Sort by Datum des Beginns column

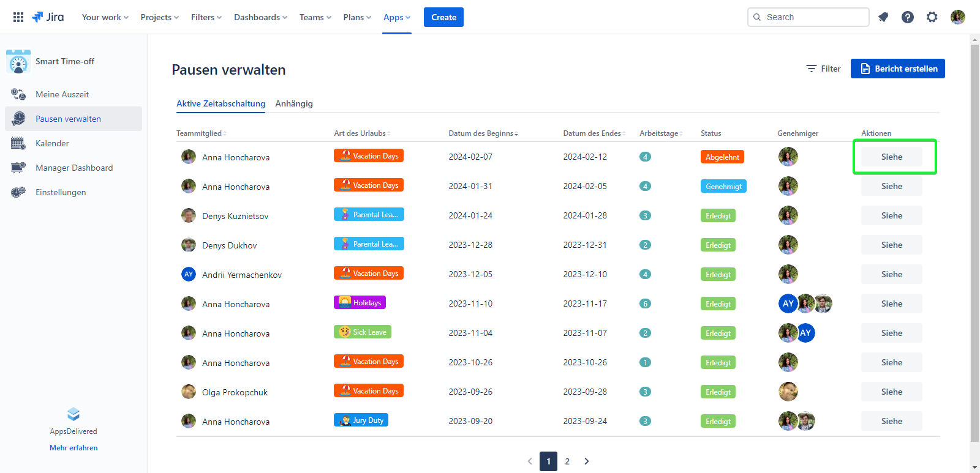(x=483, y=133)
